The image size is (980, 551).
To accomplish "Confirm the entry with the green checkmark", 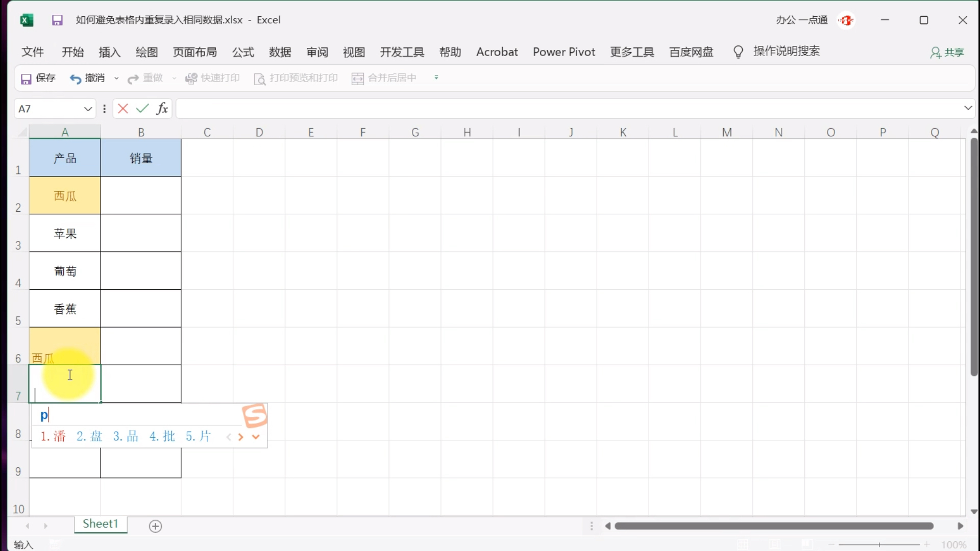I will coord(142,109).
